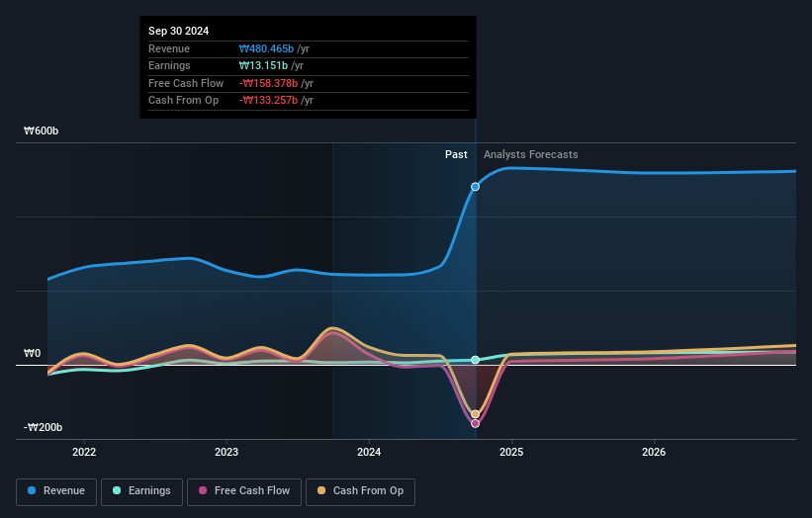Click the ₩0 y-axis label
Screen dimensions: 812x518
click(32, 354)
